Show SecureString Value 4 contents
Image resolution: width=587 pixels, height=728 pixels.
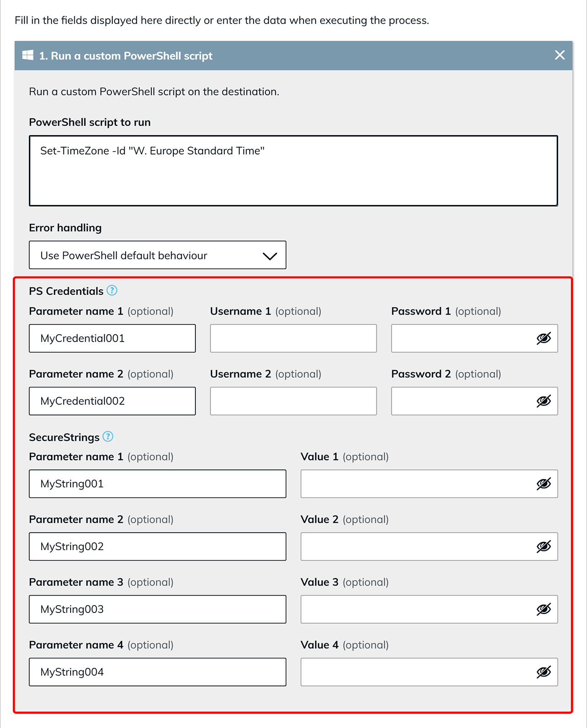[x=543, y=672]
